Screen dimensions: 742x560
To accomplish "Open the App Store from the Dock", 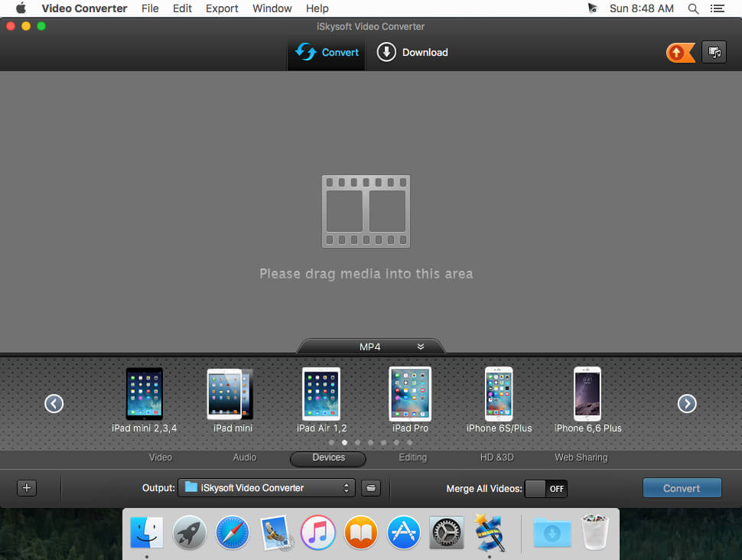I will point(403,532).
